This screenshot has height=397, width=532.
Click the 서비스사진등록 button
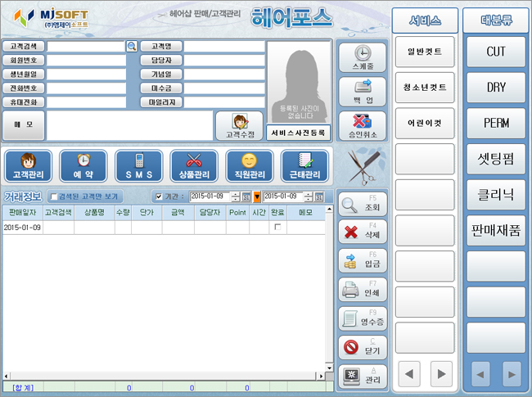(x=298, y=133)
